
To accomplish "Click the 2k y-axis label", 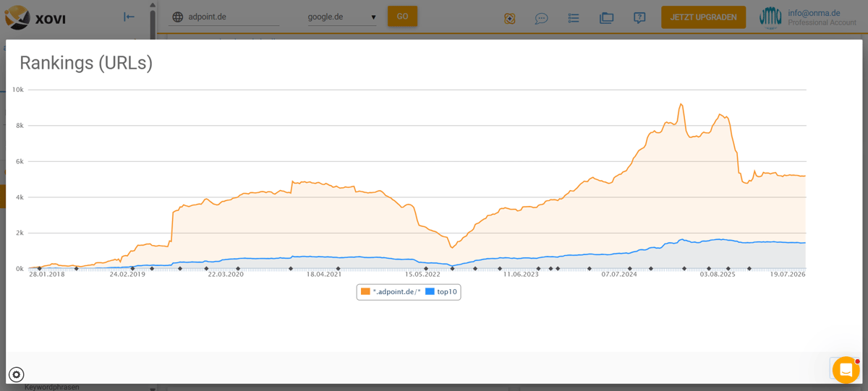I will point(20,233).
